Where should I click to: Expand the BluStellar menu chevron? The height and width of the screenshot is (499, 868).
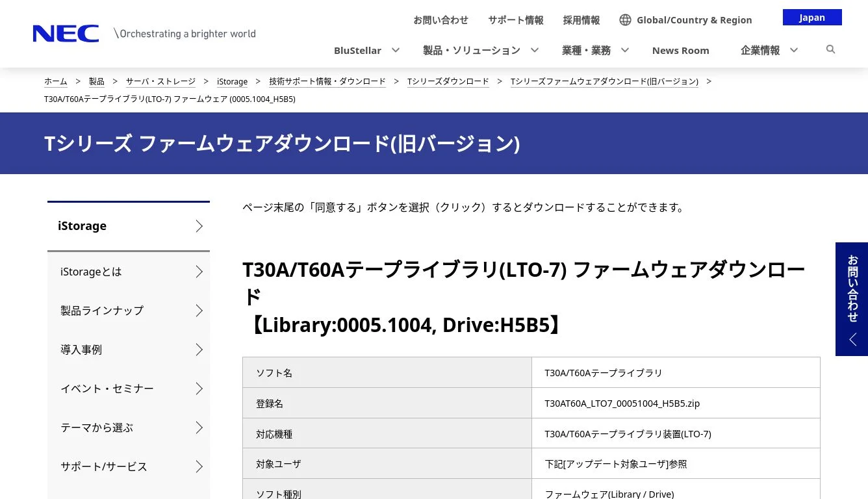[x=395, y=50]
